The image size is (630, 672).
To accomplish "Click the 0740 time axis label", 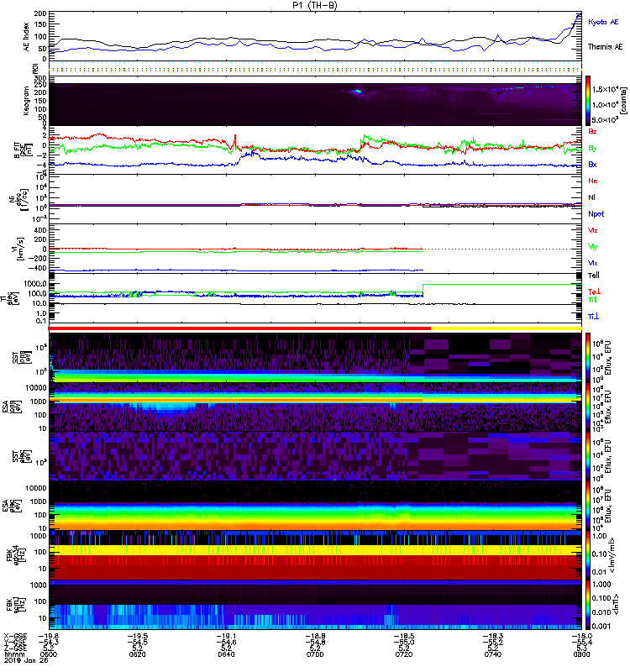I will 492,654.
